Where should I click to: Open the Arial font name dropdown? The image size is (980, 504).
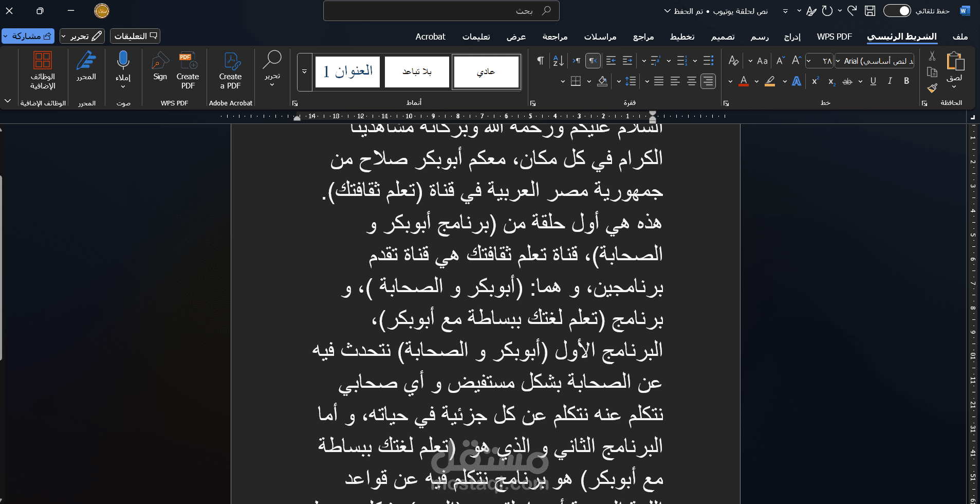(x=838, y=61)
